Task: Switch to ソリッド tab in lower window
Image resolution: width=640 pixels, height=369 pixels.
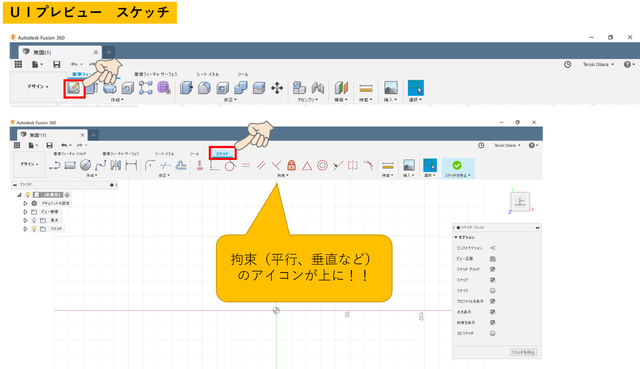Action: point(69,154)
